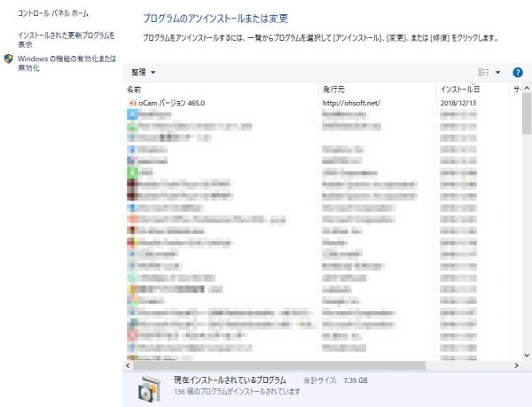Click the vertical scrollbar up arrow
Screen dimensions: 532x407
click(x=527, y=90)
